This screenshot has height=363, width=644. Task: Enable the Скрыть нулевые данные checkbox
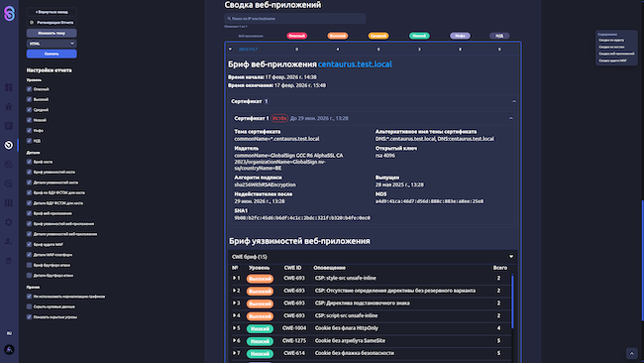click(29, 306)
